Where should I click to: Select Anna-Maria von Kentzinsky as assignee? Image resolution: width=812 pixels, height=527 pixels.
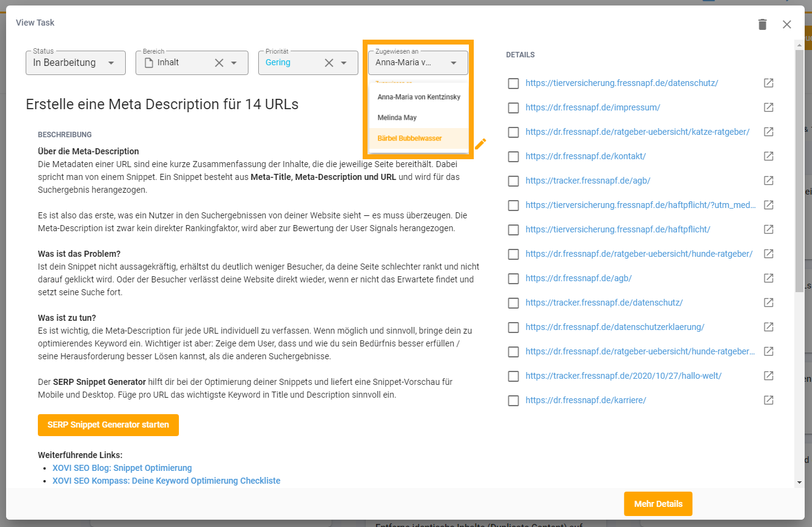(x=419, y=97)
